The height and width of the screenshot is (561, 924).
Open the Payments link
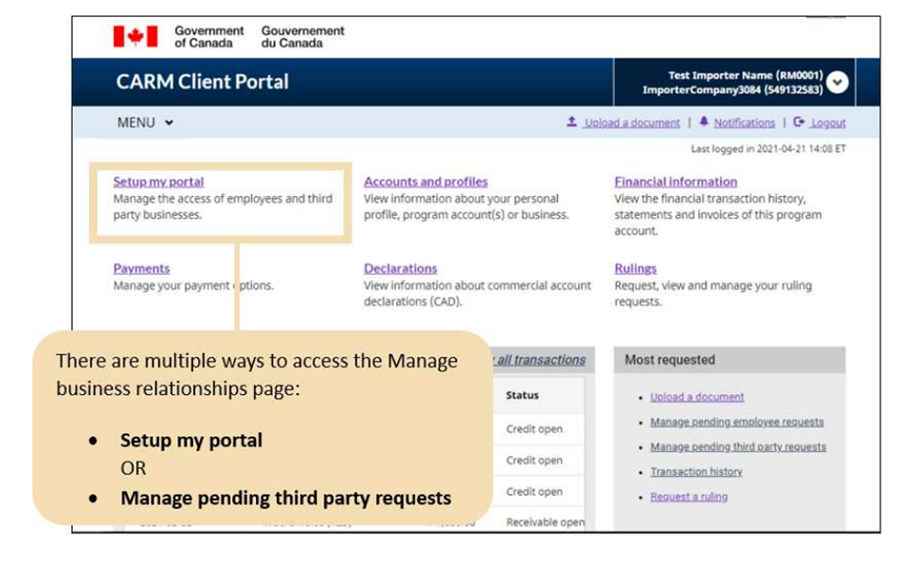coord(141,269)
